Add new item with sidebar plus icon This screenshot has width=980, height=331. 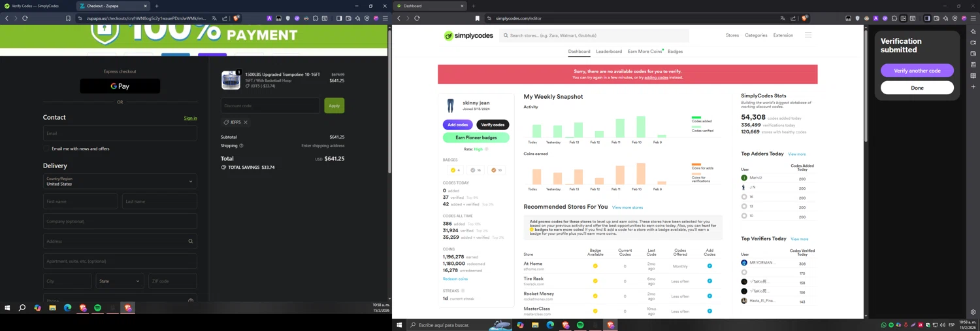tap(973, 86)
